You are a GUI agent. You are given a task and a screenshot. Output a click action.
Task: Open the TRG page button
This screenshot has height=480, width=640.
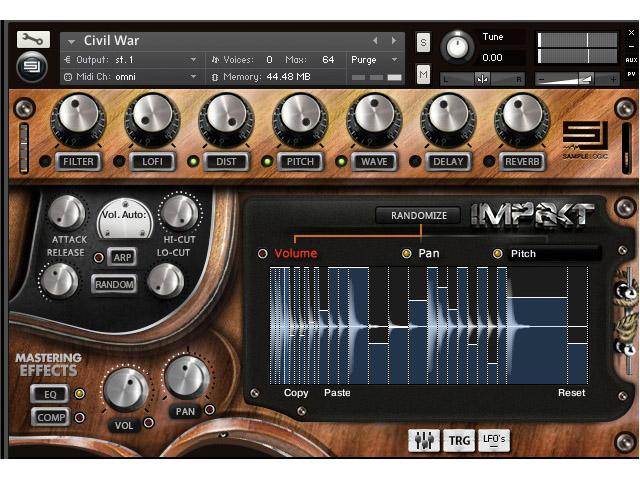click(459, 440)
